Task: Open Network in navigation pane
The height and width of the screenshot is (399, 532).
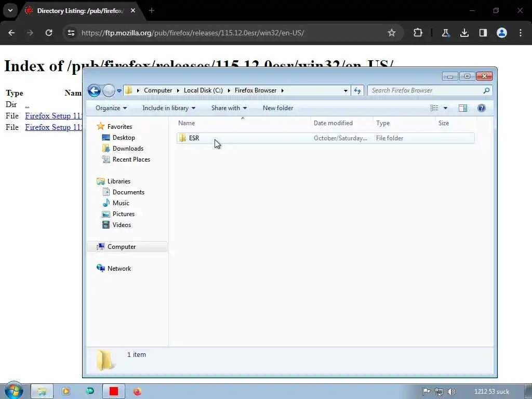Action: pos(119,269)
